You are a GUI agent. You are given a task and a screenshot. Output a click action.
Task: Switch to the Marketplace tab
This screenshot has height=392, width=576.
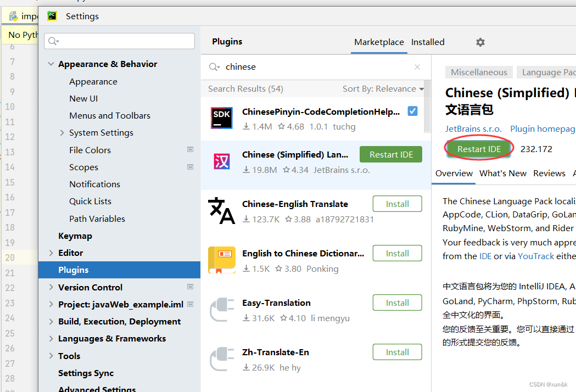click(379, 42)
